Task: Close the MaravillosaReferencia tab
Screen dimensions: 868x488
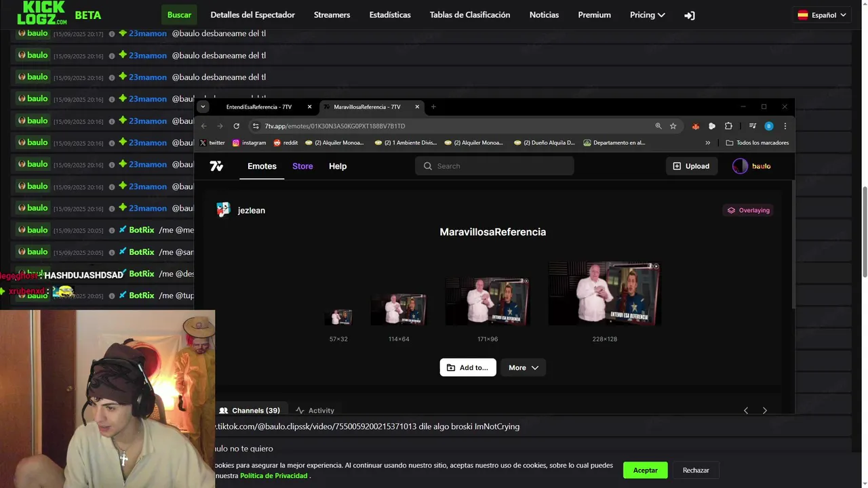Action: click(x=417, y=106)
